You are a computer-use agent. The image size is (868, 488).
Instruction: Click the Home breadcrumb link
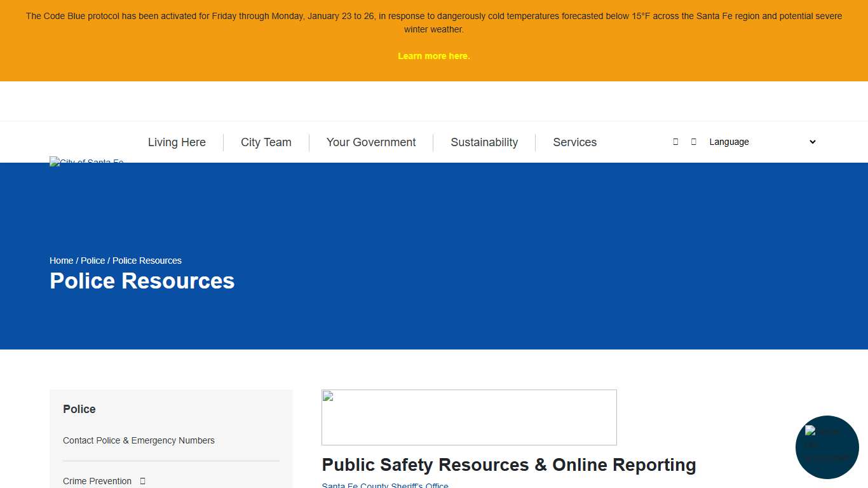point(61,261)
